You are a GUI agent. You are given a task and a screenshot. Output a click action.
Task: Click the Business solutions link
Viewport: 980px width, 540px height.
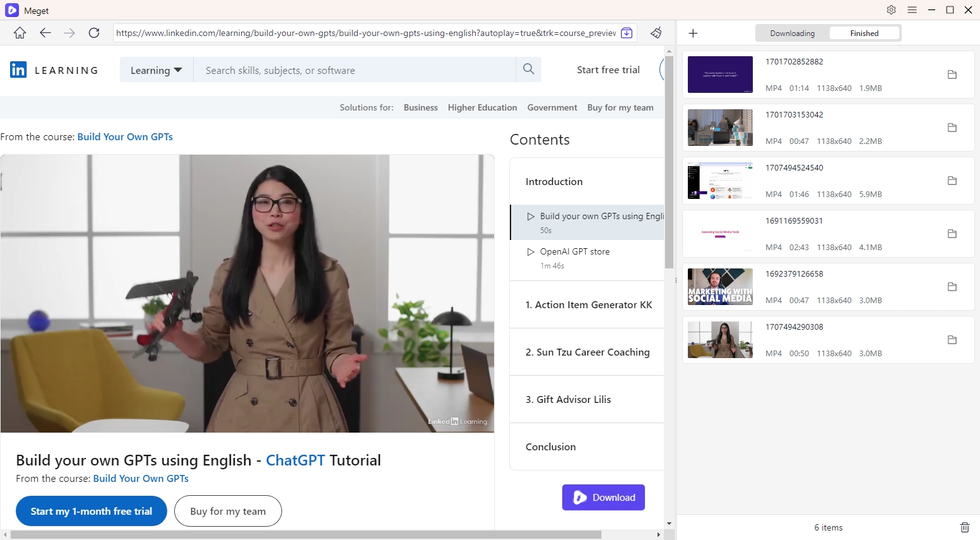[421, 107]
